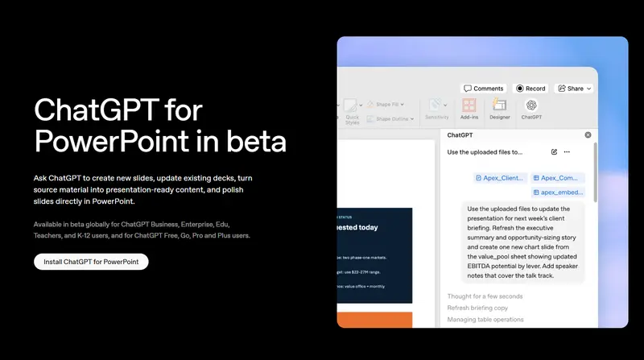Close the ChatGPT side panel
Viewport: 644px width, 360px height.
[588, 134]
